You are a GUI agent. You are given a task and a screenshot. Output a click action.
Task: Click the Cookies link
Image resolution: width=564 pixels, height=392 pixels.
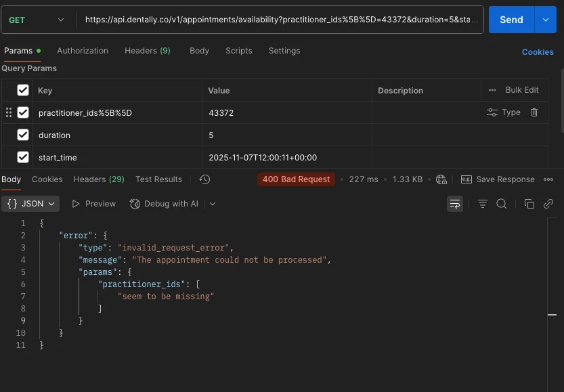tap(538, 52)
